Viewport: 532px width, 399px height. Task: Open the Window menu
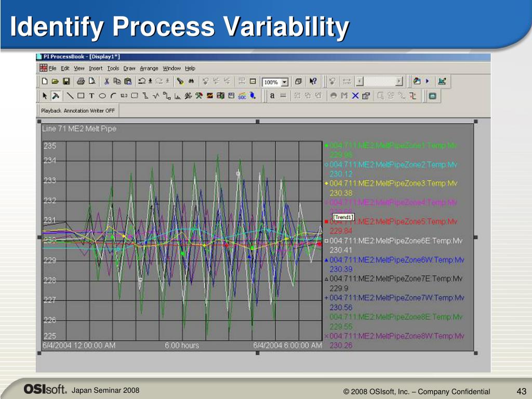pyautogui.click(x=171, y=69)
